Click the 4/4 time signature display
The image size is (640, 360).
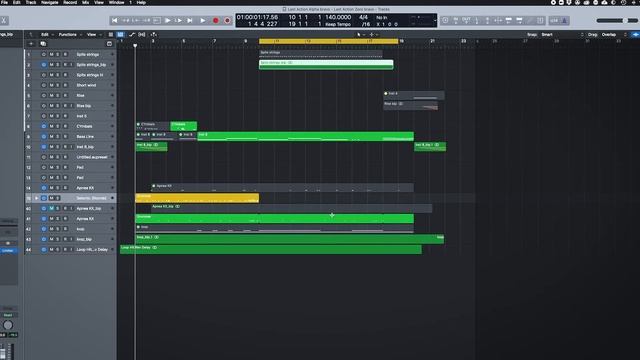click(x=363, y=18)
